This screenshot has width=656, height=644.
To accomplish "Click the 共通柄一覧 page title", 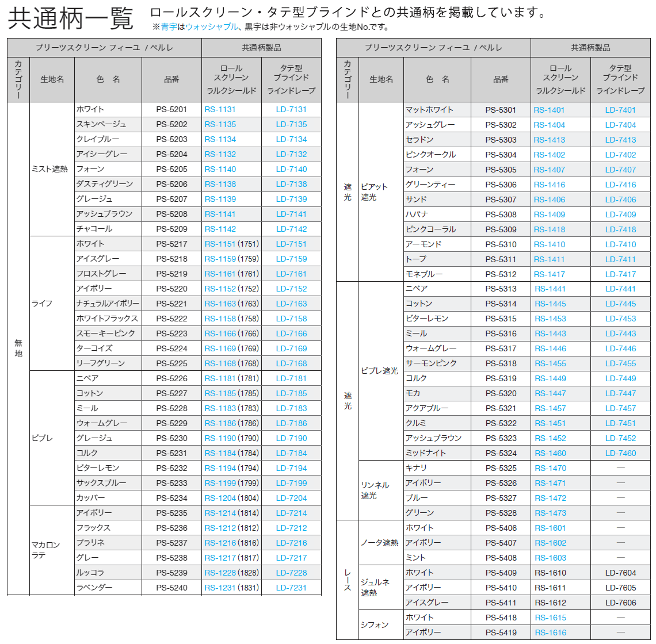I will [x=70, y=19].
